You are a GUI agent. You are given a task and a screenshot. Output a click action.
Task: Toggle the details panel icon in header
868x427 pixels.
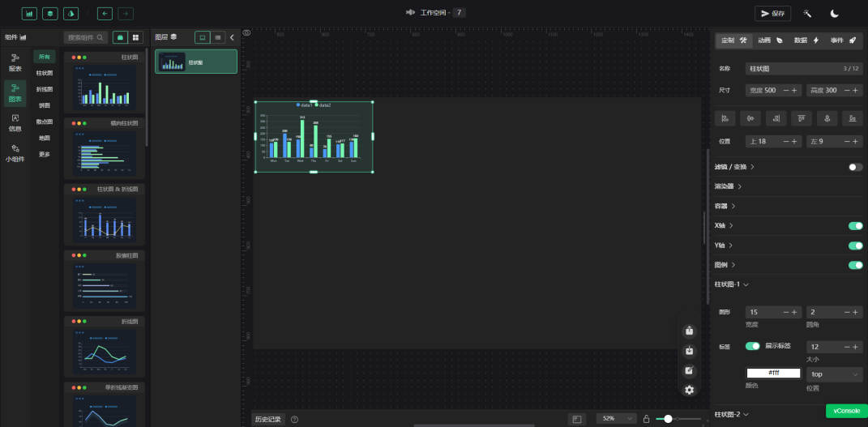tap(71, 13)
